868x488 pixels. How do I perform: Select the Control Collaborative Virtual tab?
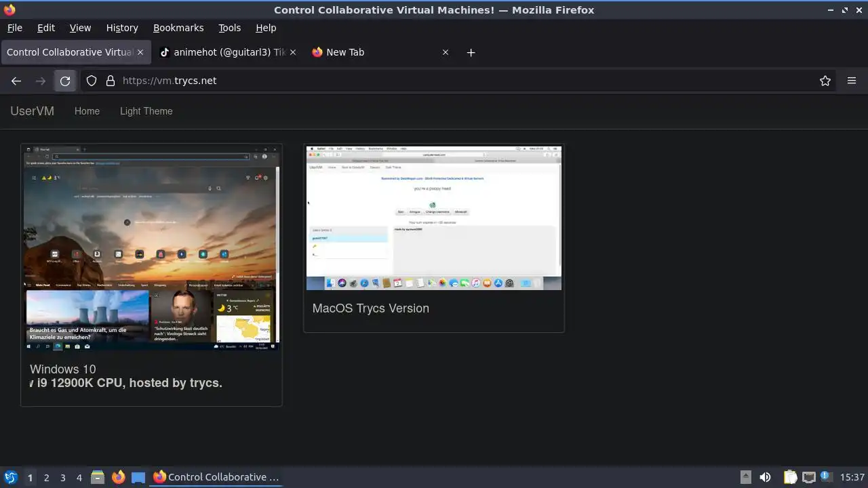coord(75,52)
